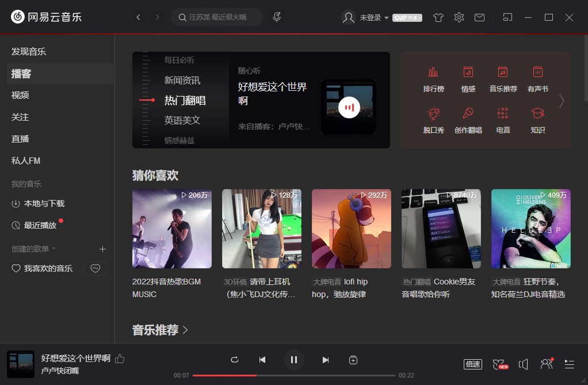588x385 pixels.
Task: Open listen together friends icon
Action: click(547, 364)
